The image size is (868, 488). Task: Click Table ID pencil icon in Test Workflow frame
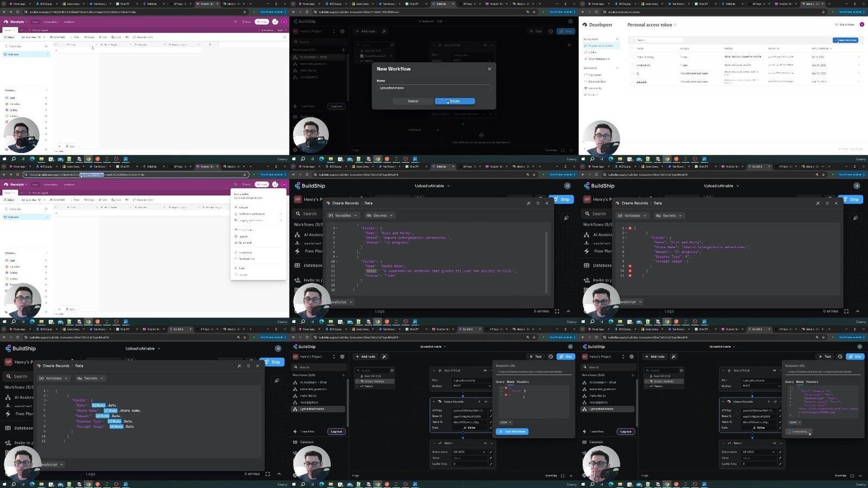click(x=490, y=422)
